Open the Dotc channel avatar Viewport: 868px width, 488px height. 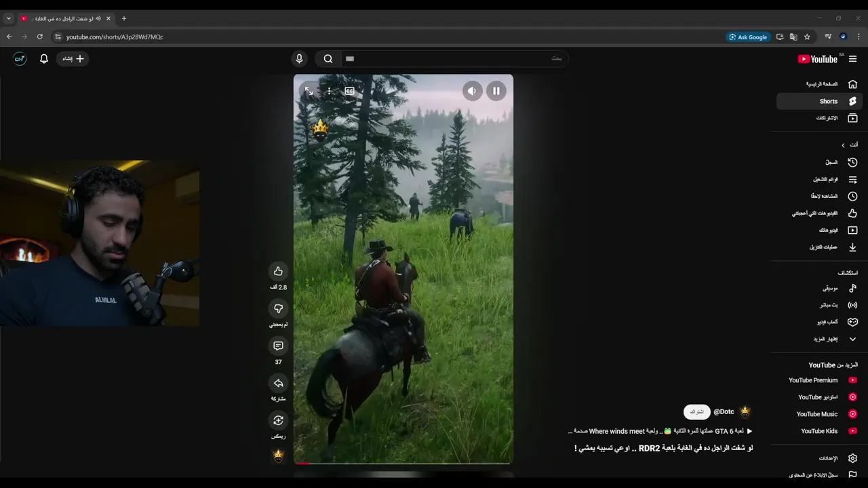[x=745, y=412]
